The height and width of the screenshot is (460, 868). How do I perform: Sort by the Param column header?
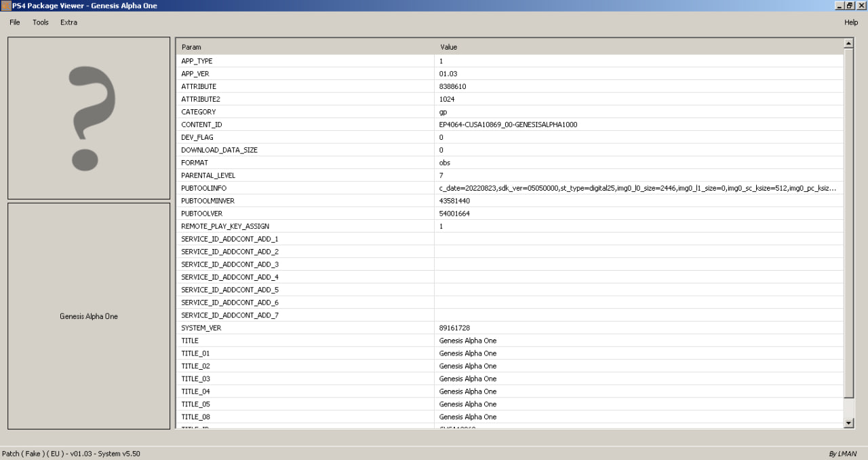point(305,47)
